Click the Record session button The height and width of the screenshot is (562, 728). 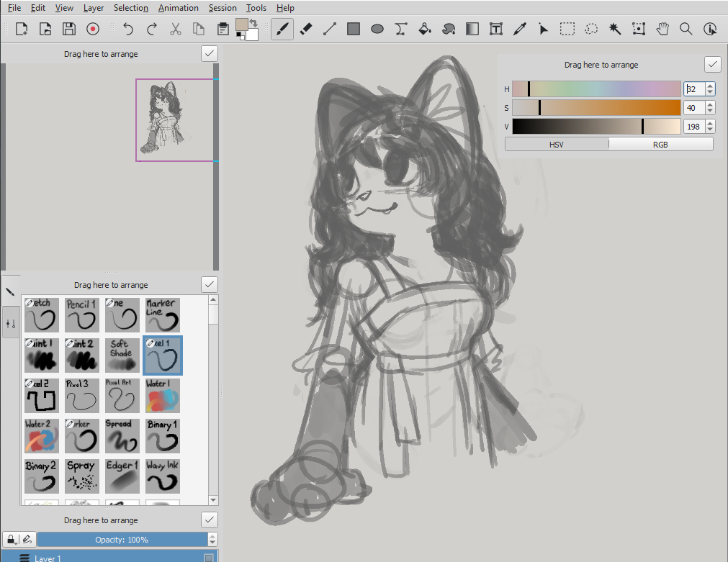92,29
